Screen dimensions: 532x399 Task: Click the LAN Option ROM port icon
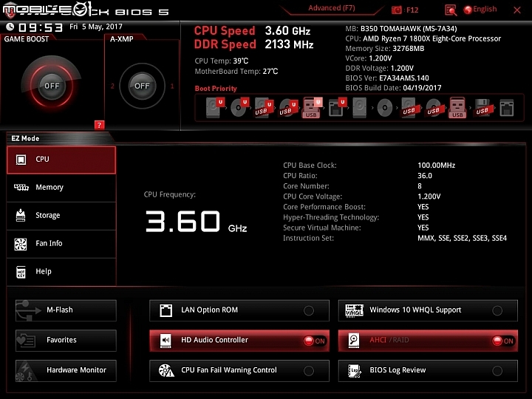click(166, 310)
